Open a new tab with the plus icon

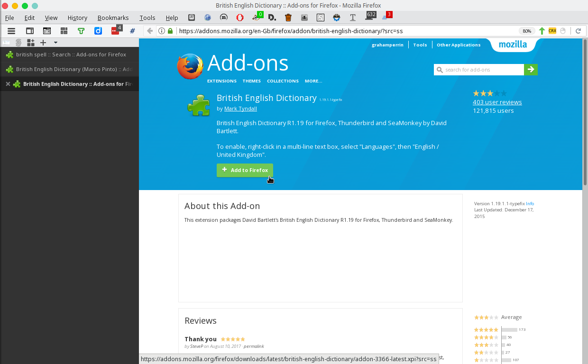[43, 43]
